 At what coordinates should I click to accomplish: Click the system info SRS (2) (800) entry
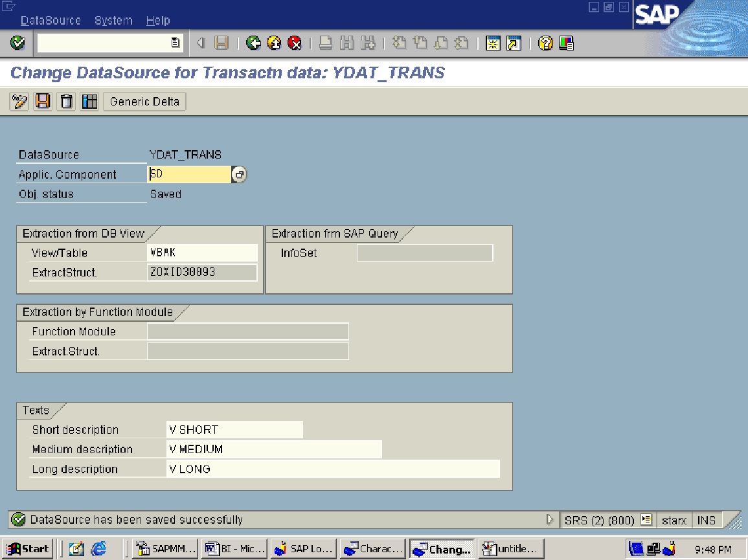tap(599, 520)
